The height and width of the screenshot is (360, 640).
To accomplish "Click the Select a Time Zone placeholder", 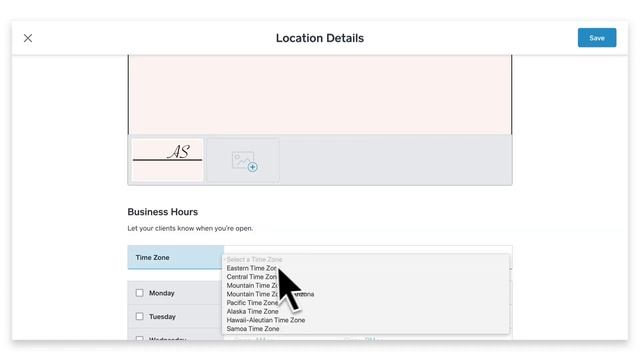I will [x=255, y=260].
